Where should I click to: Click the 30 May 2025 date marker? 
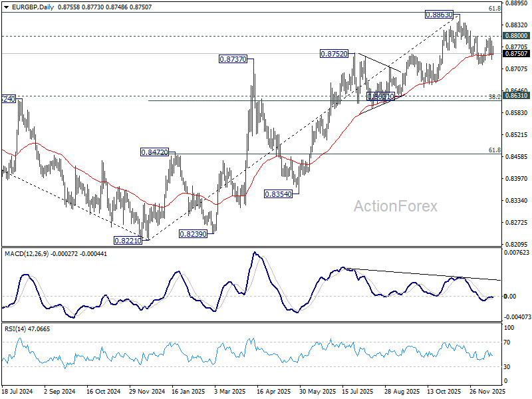pos(317,392)
